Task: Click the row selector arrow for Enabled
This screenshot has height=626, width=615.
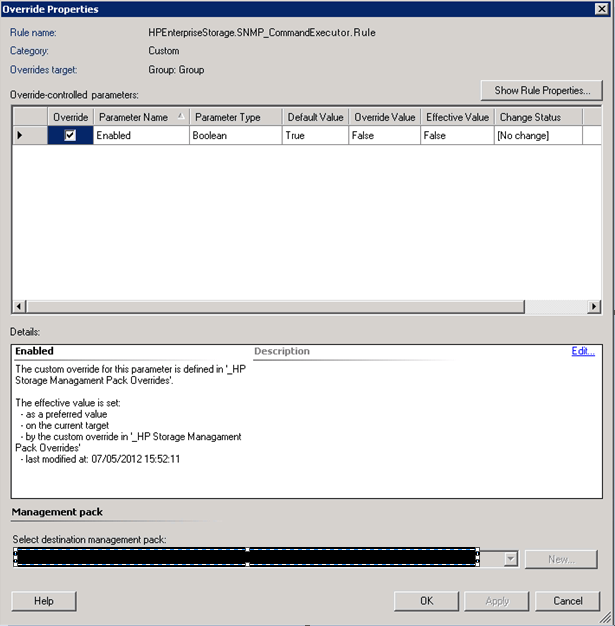Action: click(x=21, y=136)
